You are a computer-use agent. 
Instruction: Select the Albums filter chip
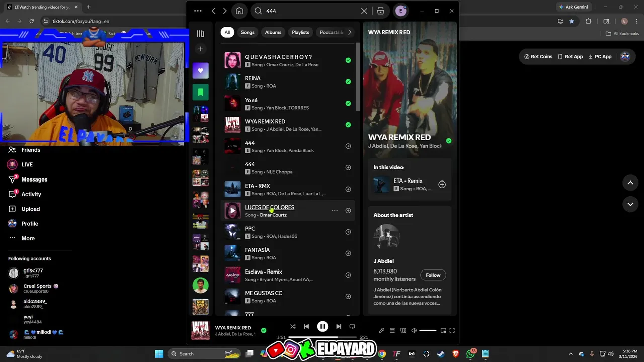click(x=273, y=32)
